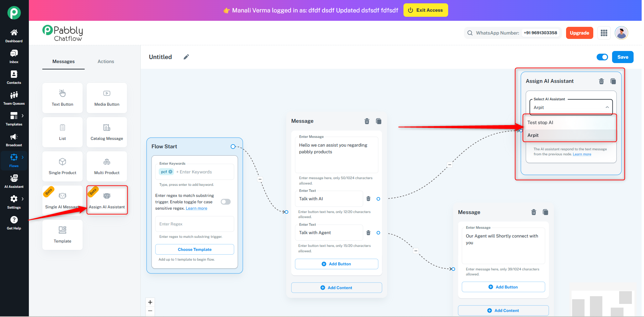Go to Contacts in sidebar
The image size is (644, 317).
click(x=14, y=77)
